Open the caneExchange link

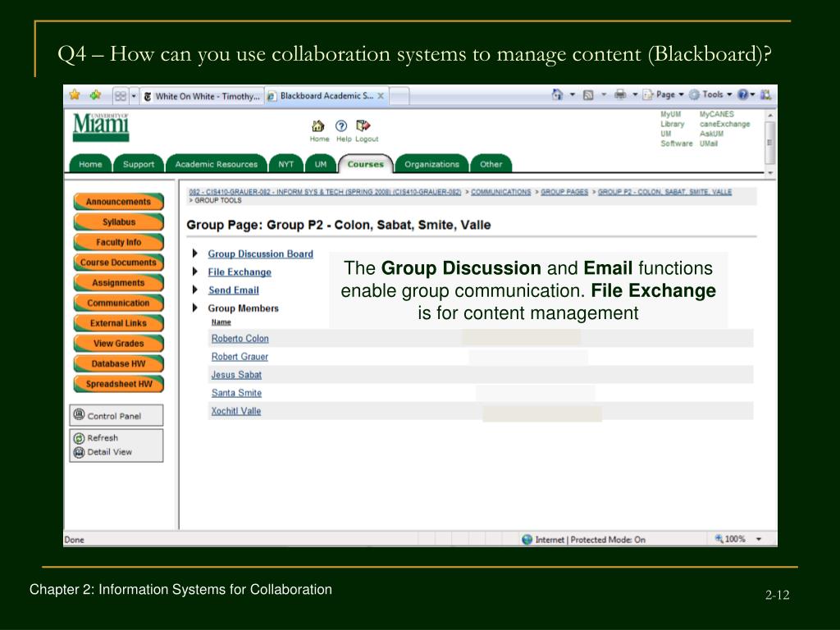click(724, 124)
